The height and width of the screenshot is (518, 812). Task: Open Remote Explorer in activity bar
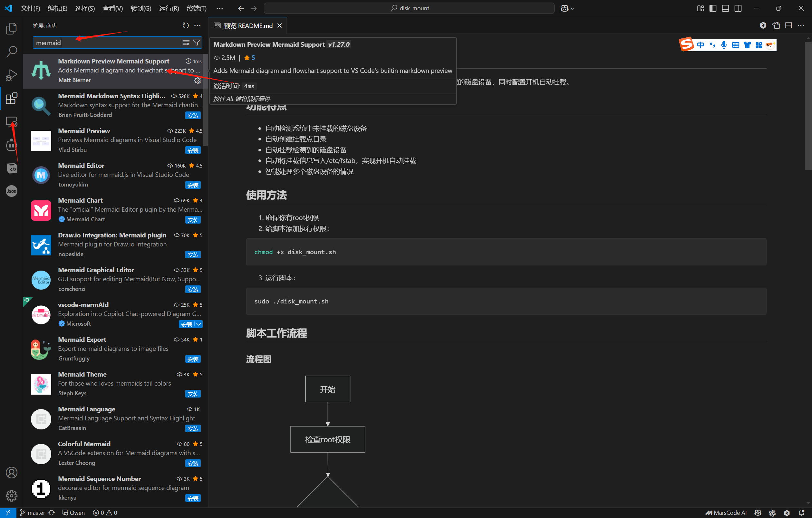click(12, 121)
